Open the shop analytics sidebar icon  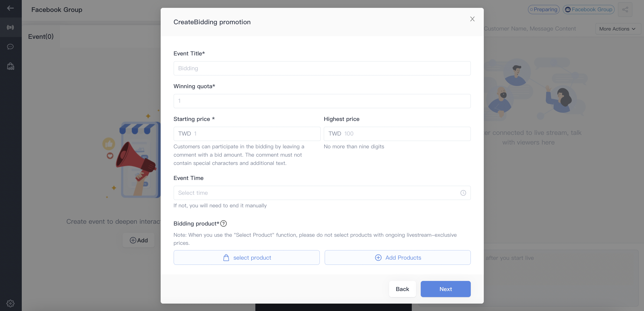tap(10, 66)
